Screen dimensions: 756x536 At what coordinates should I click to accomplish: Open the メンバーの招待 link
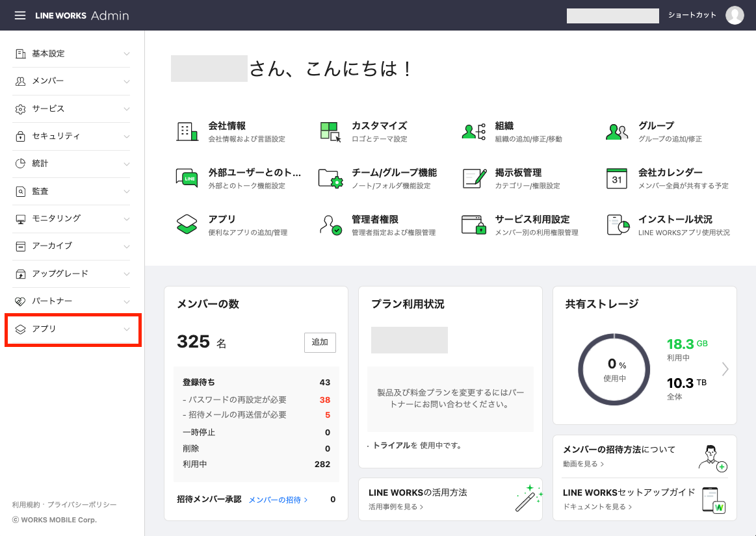click(x=278, y=500)
